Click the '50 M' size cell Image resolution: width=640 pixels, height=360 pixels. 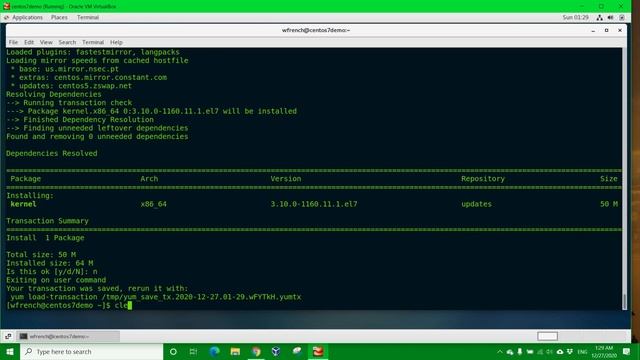(x=609, y=204)
